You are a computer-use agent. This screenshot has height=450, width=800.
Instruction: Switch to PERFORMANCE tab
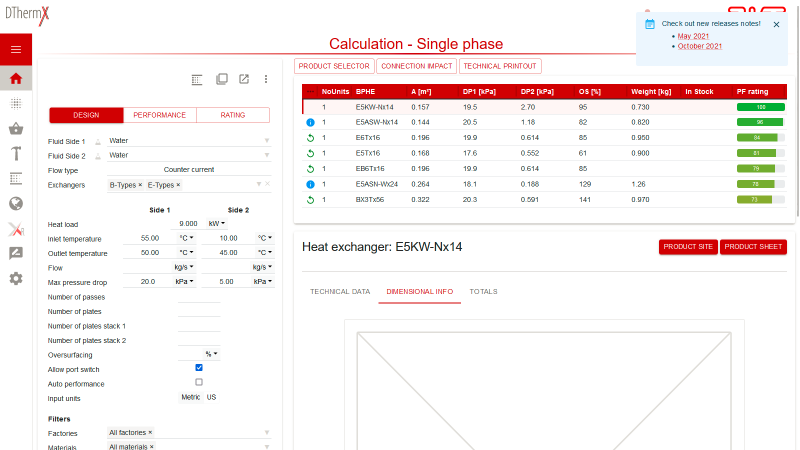160,115
